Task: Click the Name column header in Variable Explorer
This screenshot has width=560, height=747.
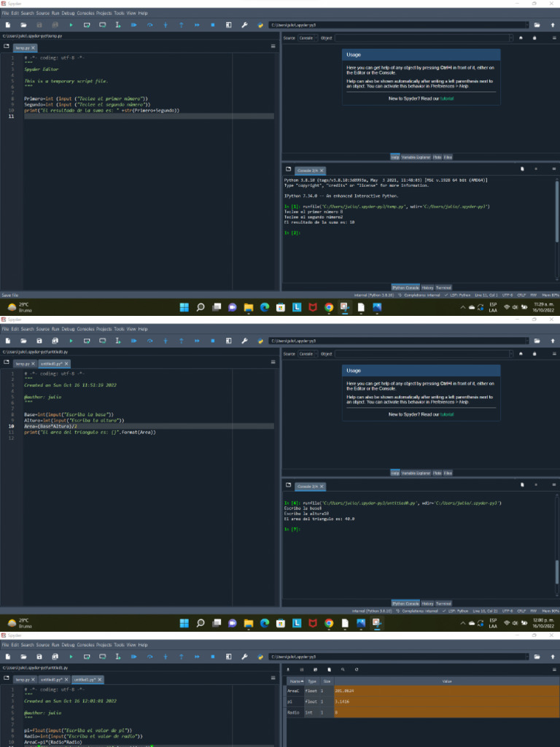Action: coord(295,681)
